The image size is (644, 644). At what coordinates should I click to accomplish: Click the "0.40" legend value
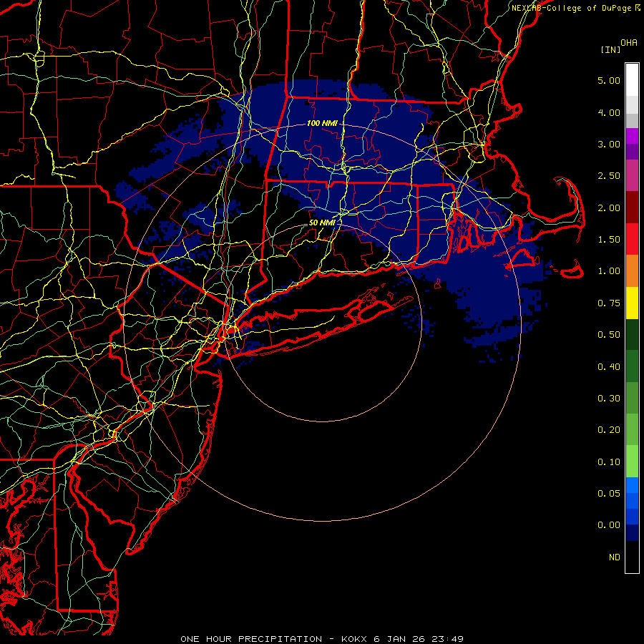609,367
